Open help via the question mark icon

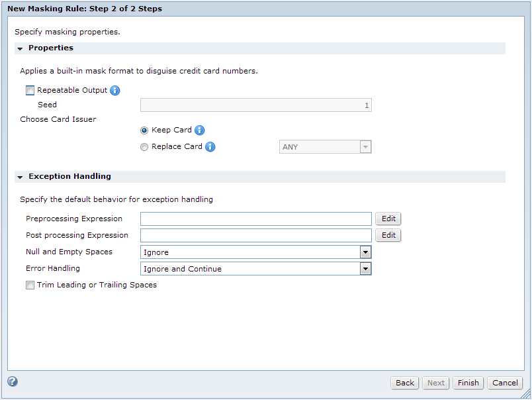tap(13, 381)
